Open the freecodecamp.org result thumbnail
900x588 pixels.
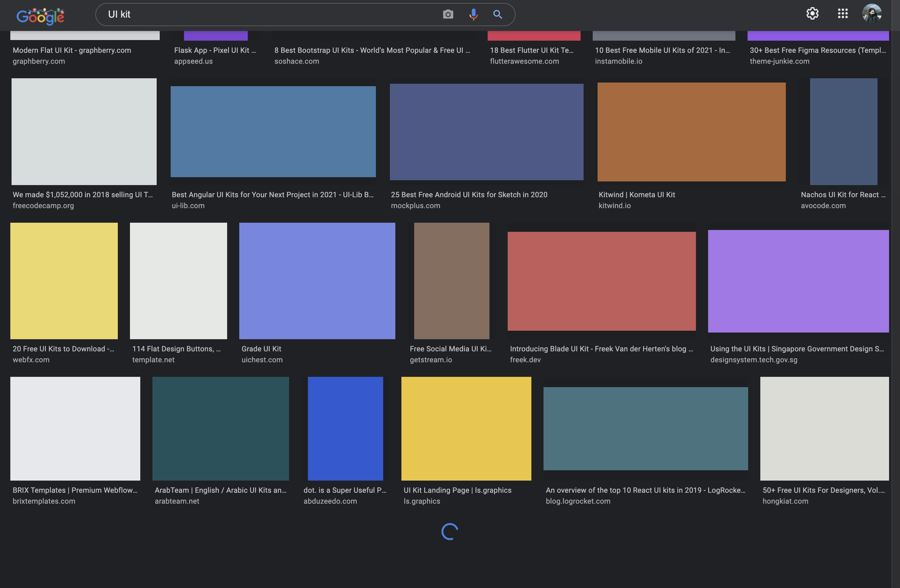84,131
